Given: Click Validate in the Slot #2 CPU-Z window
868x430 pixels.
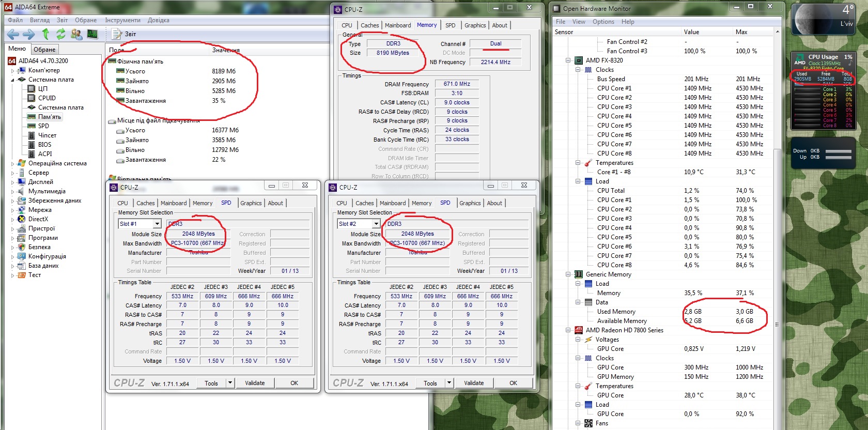Looking at the screenshot, I should pyautogui.click(x=474, y=383).
